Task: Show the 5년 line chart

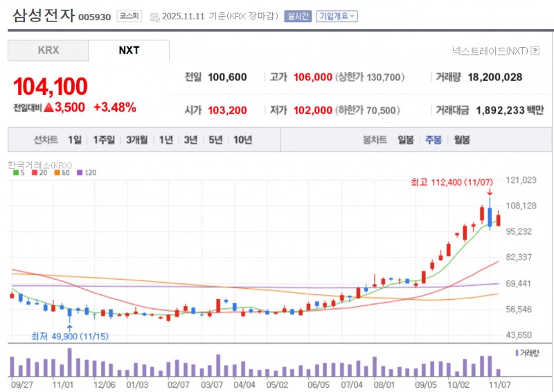Action: tap(215, 140)
